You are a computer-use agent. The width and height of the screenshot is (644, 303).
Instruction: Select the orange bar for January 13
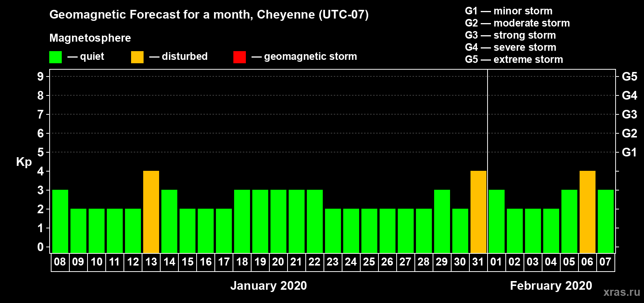pyautogui.click(x=151, y=212)
